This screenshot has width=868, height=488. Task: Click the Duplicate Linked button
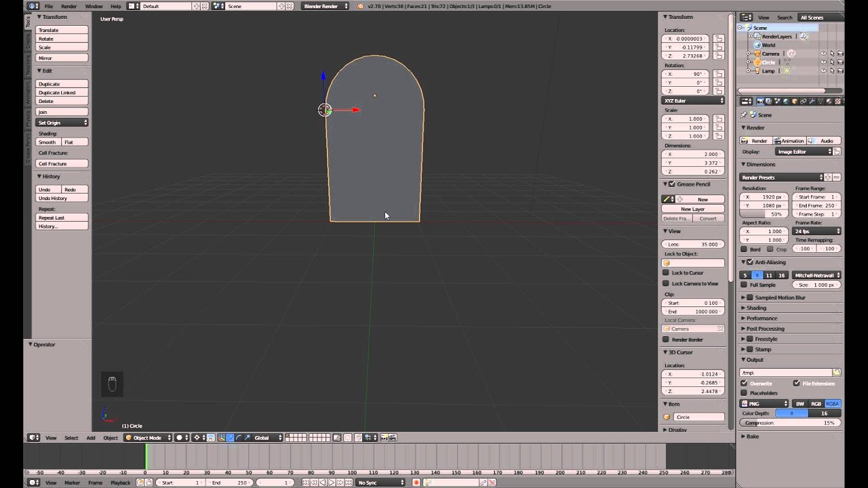pyautogui.click(x=62, y=93)
